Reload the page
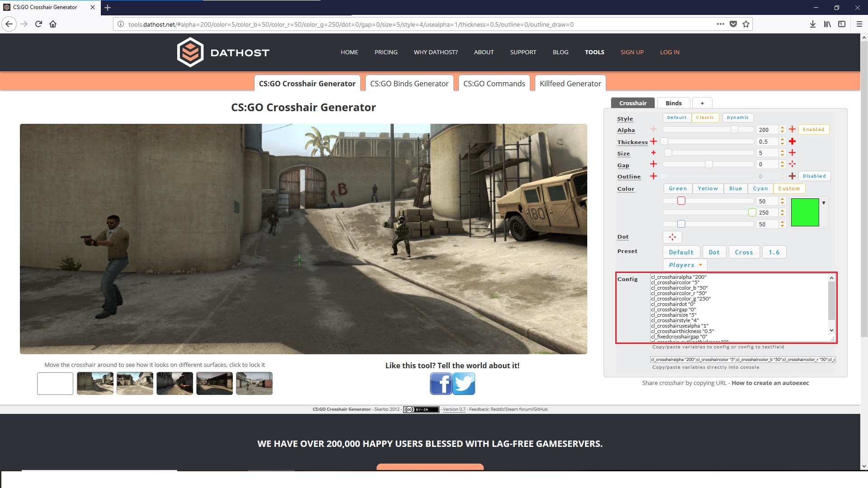Screen dimensions: 868x488 coord(38,24)
